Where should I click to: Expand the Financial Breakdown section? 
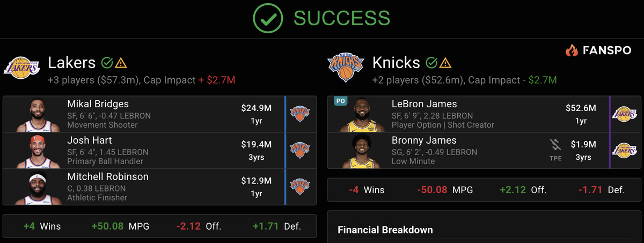pyautogui.click(x=385, y=230)
